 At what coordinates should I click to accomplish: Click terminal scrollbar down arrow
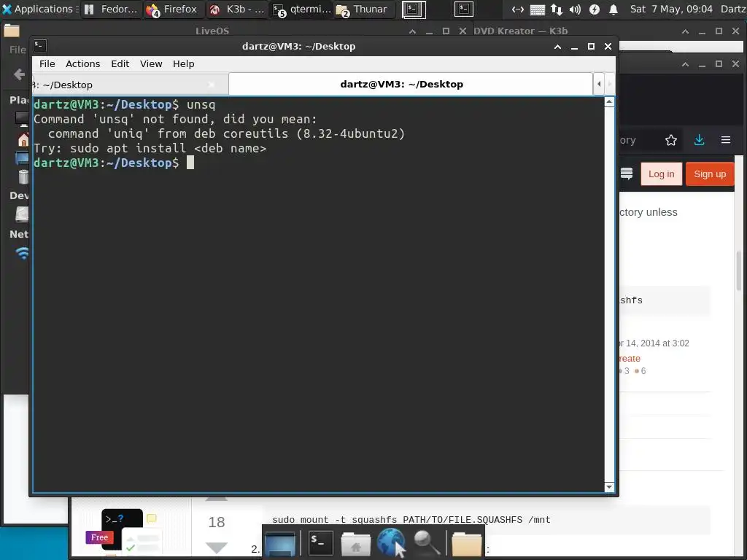click(x=609, y=486)
